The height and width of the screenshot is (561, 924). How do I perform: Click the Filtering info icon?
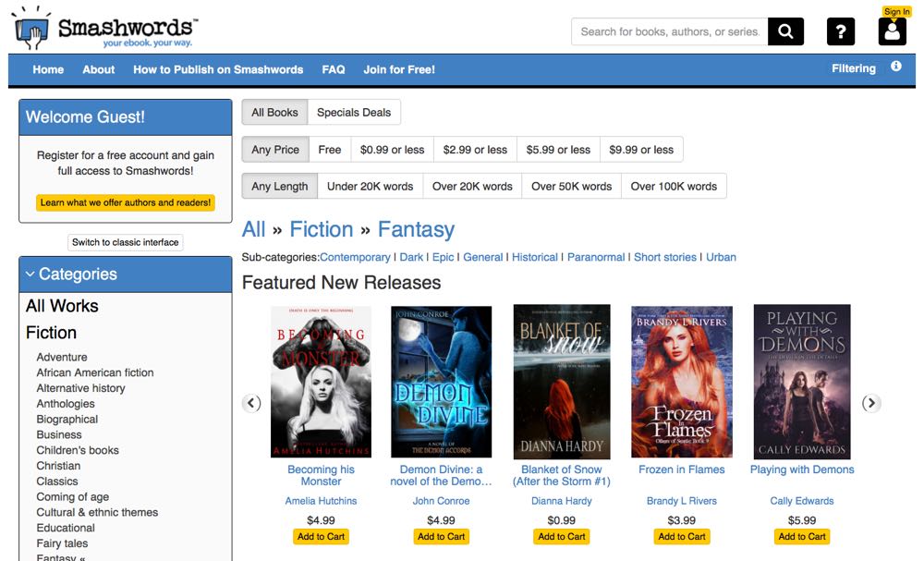click(x=895, y=66)
